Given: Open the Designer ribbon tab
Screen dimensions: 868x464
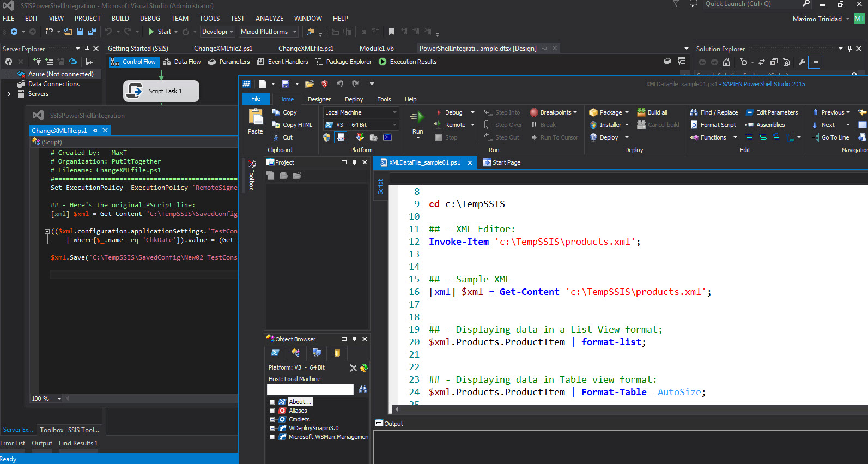Looking at the screenshot, I should [x=319, y=99].
